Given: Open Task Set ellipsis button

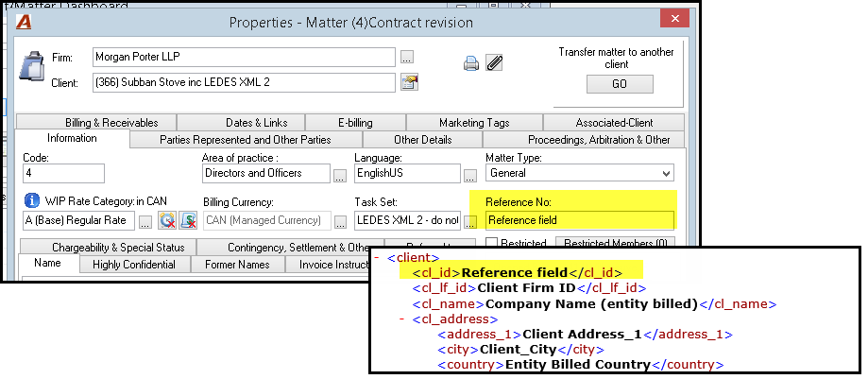Looking at the screenshot, I should pyautogui.click(x=470, y=222).
